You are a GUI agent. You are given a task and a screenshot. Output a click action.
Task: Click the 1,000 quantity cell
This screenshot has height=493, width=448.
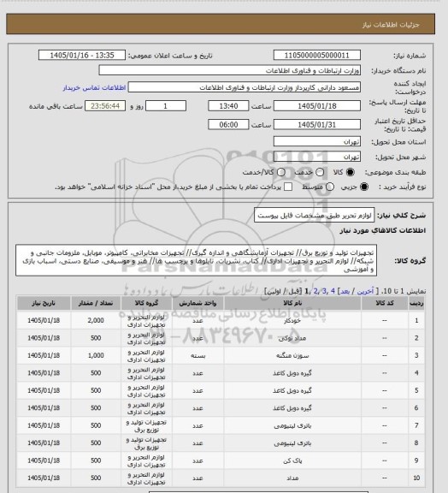[96, 355]
